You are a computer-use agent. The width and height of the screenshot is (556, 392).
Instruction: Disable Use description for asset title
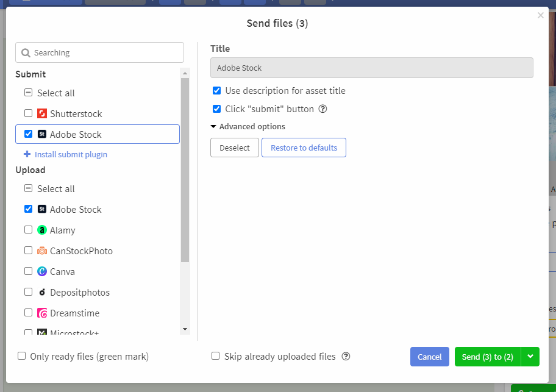pos(216,91)
